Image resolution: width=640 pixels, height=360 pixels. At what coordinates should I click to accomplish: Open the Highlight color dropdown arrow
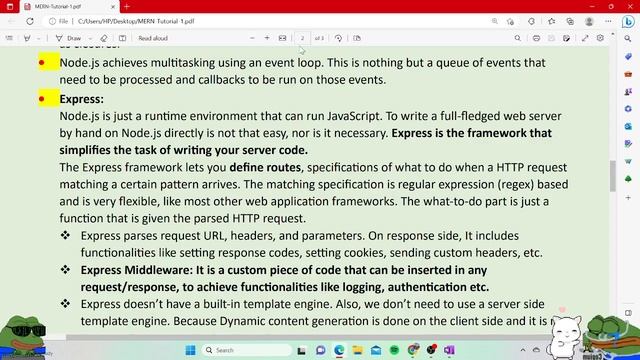[x=38, y=38]
